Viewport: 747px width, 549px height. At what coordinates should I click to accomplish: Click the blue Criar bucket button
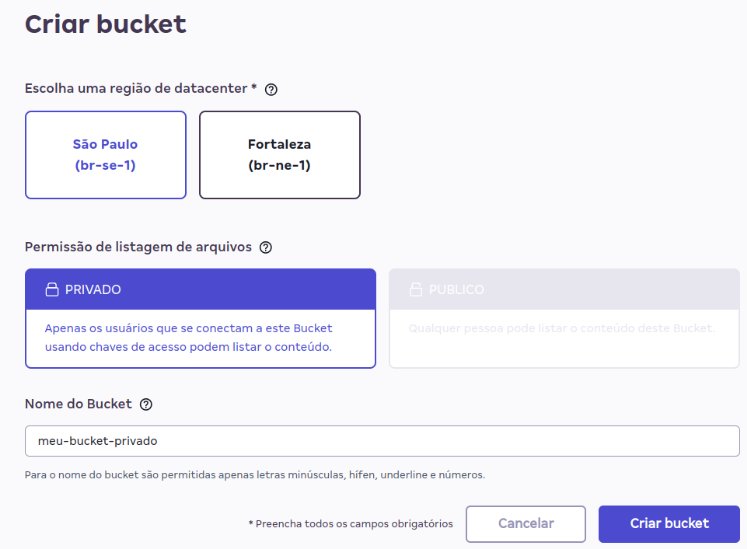click(x=669, y=523)
